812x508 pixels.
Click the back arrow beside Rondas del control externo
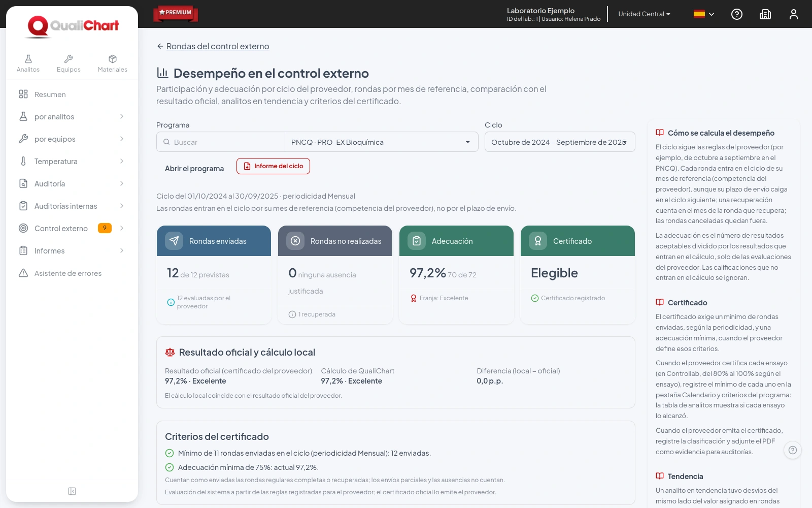[160, 46]
